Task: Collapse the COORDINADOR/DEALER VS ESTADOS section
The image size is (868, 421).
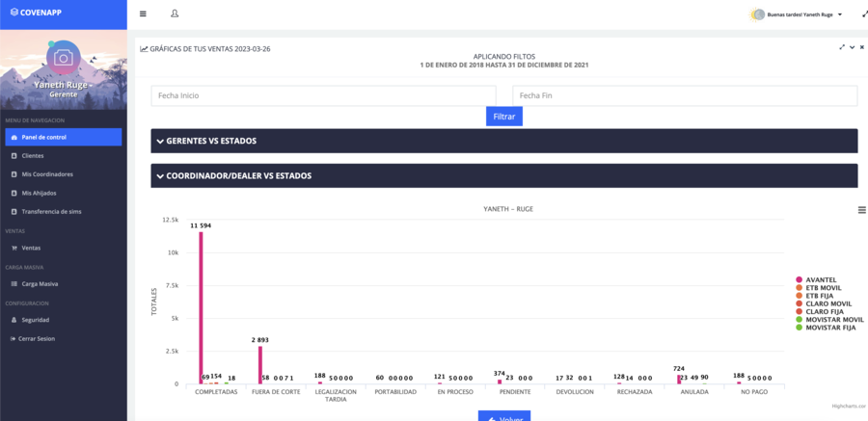Action: 504,176
